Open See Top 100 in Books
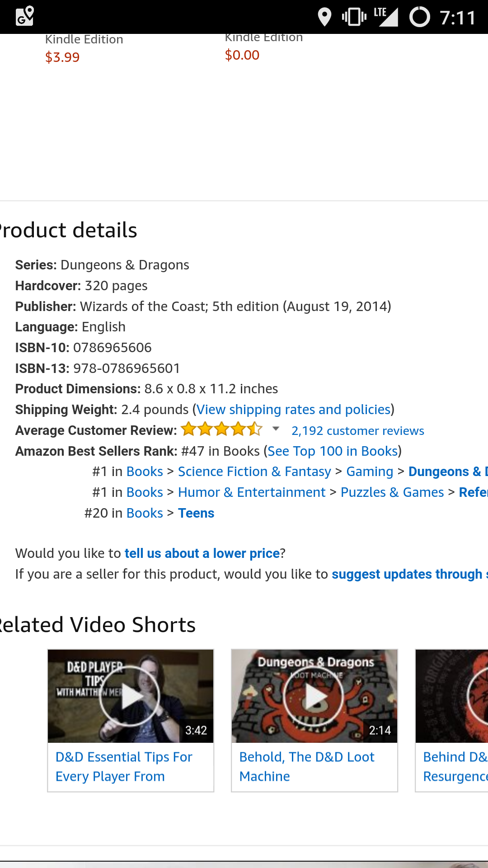Image resolution: width=488 pixels, height=868 pixels. [x=333, y=451]
